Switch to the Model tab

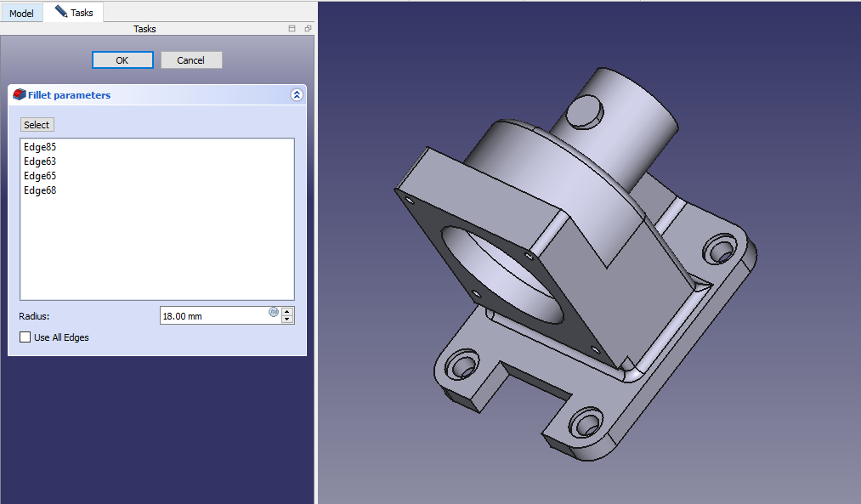21,13
